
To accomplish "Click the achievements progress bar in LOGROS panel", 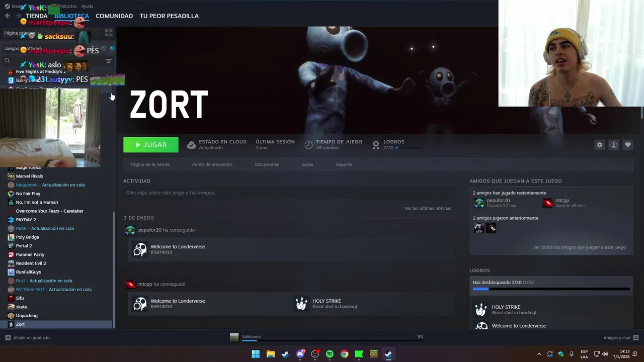I will [x=551, y=289].
